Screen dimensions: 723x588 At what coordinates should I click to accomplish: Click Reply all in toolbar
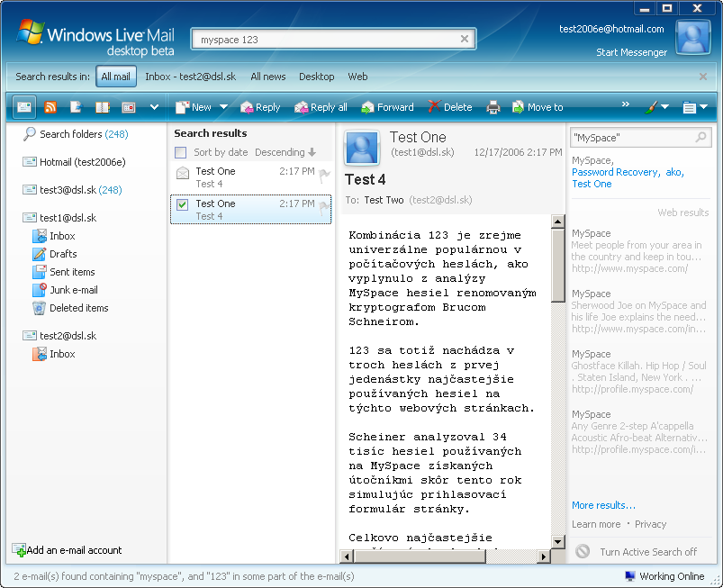click(321, 107)
